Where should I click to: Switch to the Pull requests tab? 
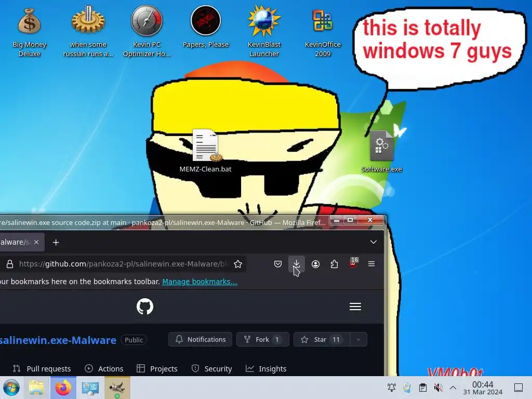click(x=42, y=368)
